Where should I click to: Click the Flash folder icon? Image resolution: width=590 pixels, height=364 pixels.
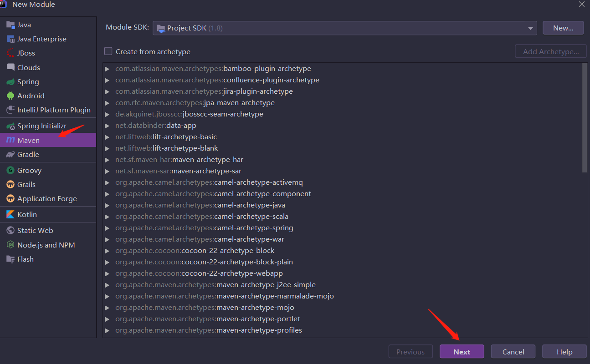click(10, 259)
